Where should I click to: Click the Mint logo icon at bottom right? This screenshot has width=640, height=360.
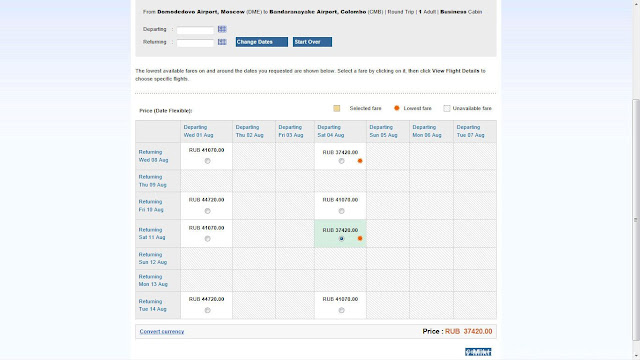pyautogui.click(x=478, y=352)
